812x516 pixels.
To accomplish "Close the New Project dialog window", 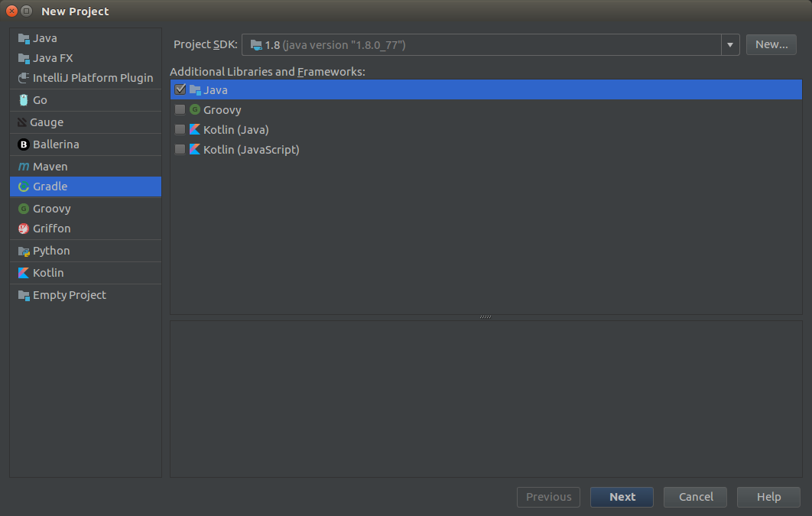I will (x=12, y=11).
